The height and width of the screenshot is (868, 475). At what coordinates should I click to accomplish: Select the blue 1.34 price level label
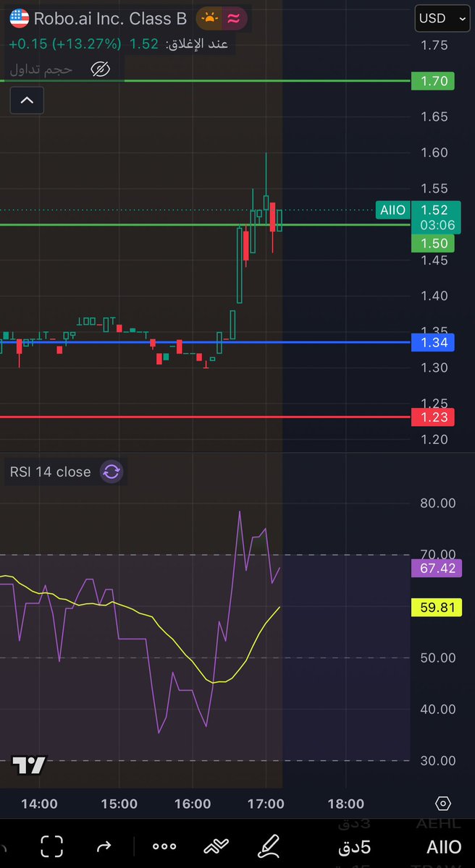(432, 342)
